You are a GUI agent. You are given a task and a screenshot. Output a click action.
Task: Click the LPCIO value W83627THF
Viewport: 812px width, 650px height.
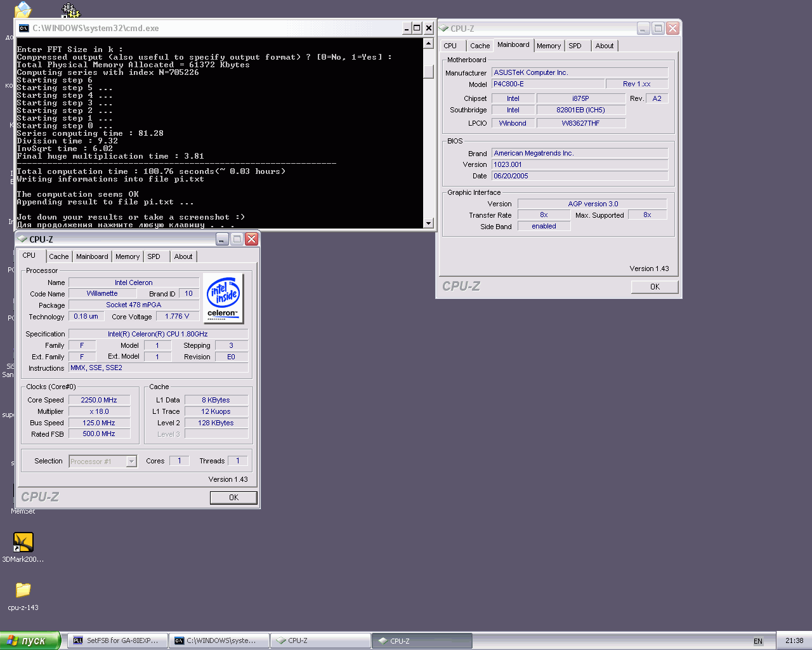[580, 123]
